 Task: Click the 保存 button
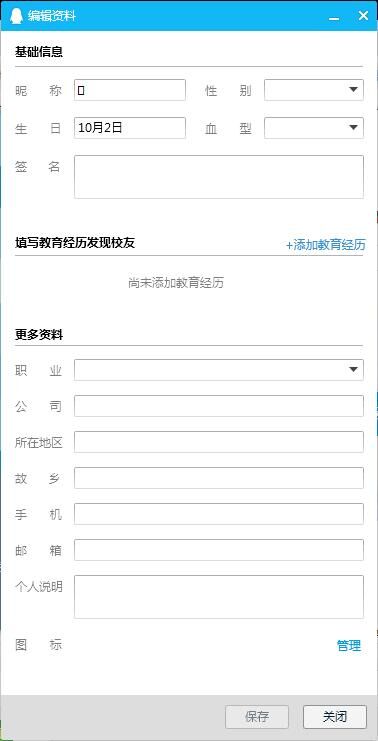(257, 717)
